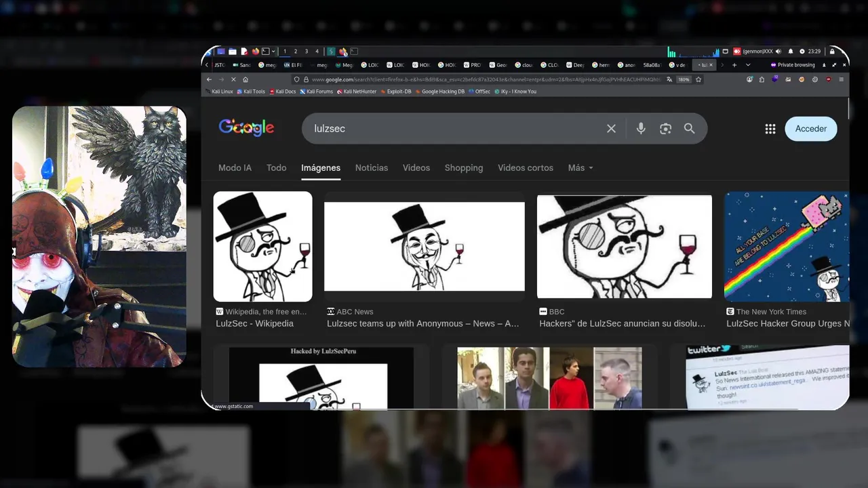Switch to the Noticias search tab
Viewport: 868px width, 488px height.
372,167
